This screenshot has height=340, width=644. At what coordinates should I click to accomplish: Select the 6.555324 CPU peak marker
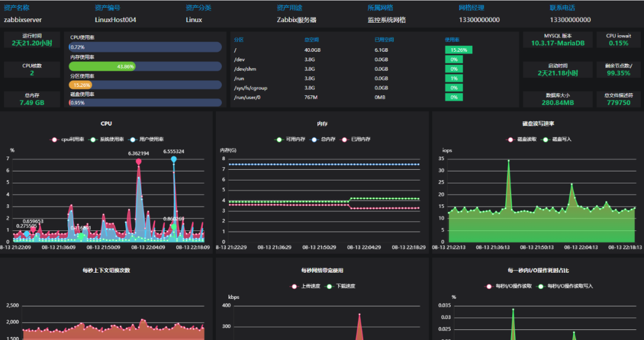(174, 159)
